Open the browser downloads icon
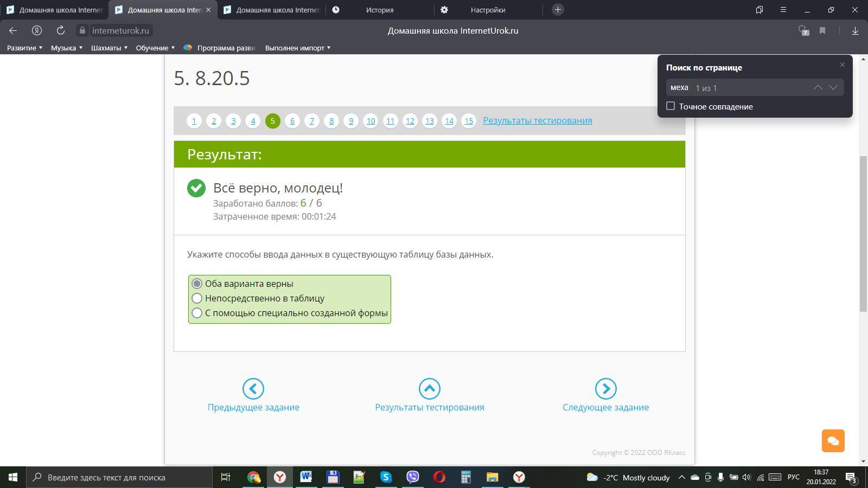The image size is (868, 488). pyautogui.click(x=855, y=30)
